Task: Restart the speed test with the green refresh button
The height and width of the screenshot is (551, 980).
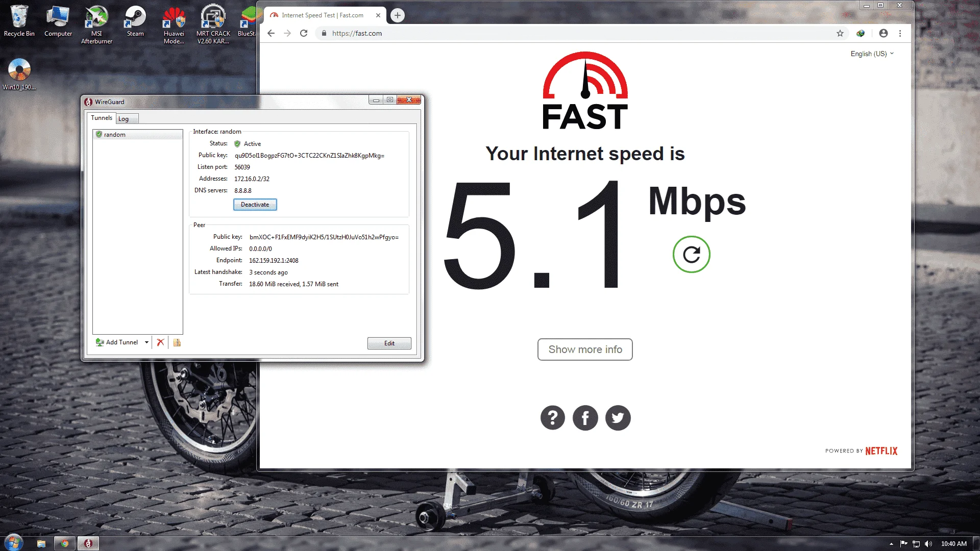Action: coord(692,254)
